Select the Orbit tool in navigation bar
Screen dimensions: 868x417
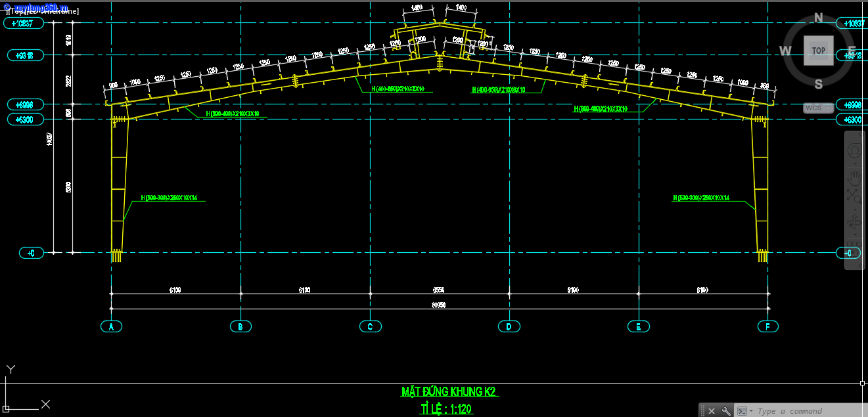tap(854, 221)
